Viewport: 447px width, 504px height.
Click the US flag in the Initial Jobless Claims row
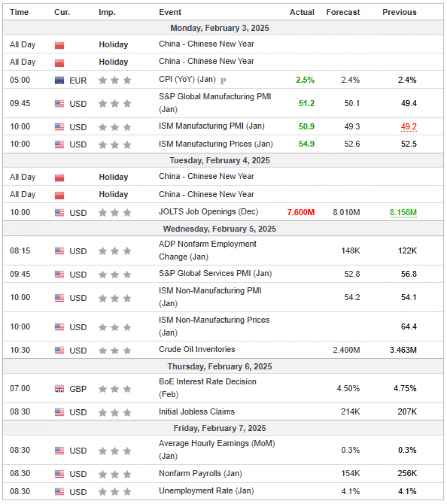tap(59, 412)
